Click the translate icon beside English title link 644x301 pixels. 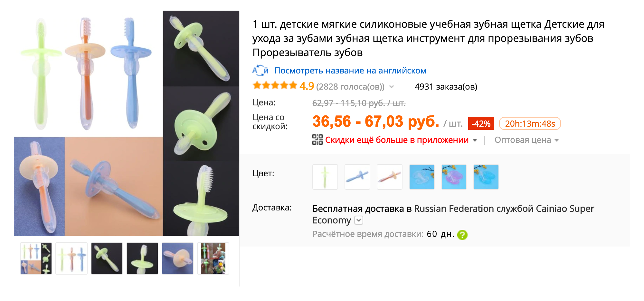[260, 71]
